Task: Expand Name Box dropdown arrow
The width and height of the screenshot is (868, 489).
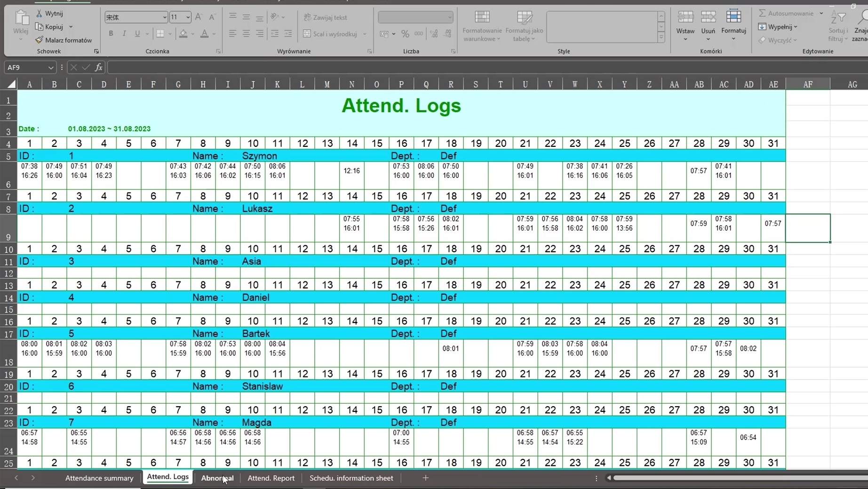Action: tap(51, 68)
